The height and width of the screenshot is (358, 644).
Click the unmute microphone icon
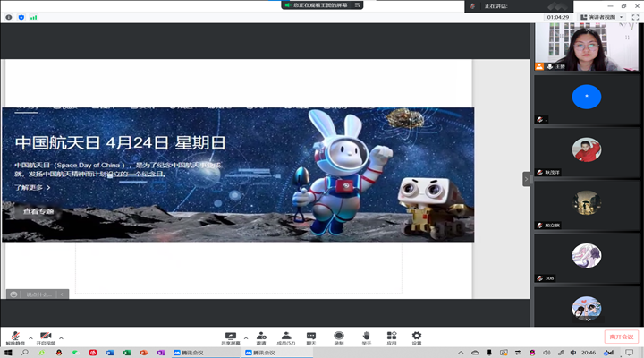click(x=15, y=336)
